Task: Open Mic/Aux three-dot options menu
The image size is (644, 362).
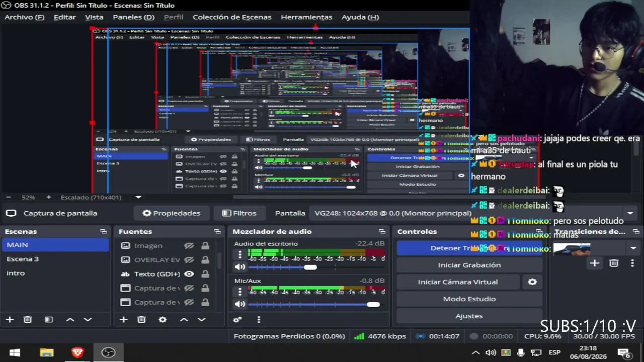Action: tap(240, 292)
